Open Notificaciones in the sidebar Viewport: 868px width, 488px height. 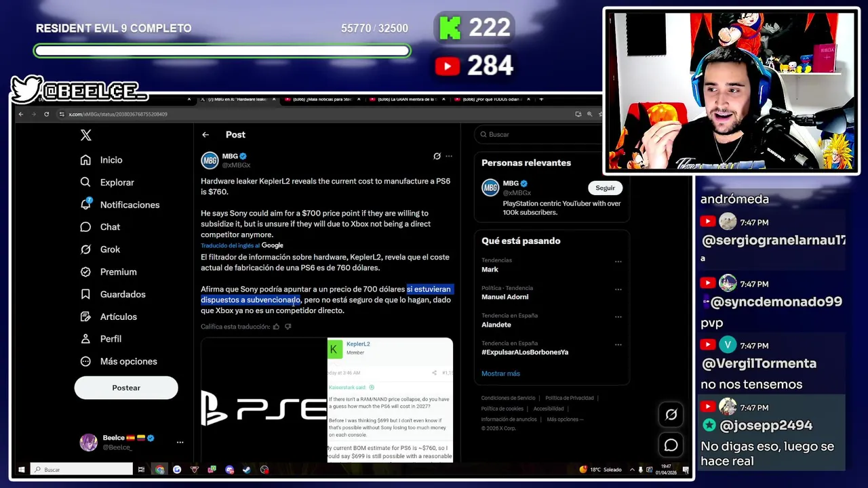coord(119,205)
